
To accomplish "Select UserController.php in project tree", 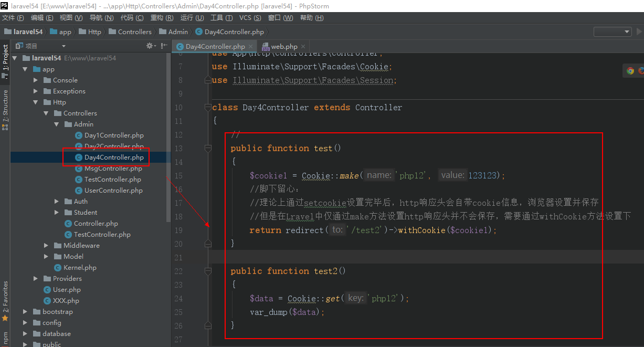I will coord(113,191).
